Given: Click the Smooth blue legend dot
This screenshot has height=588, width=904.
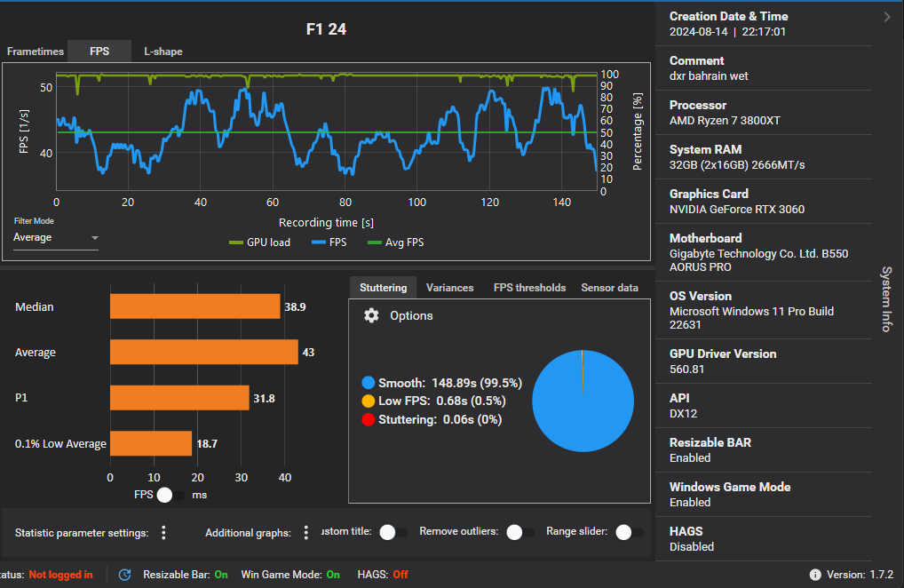Looking at the screenshot, I should point(369,383).
